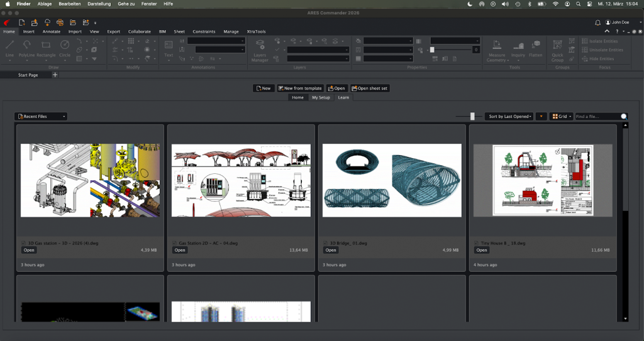Click the Inquiry tool

tap(518, 48)
